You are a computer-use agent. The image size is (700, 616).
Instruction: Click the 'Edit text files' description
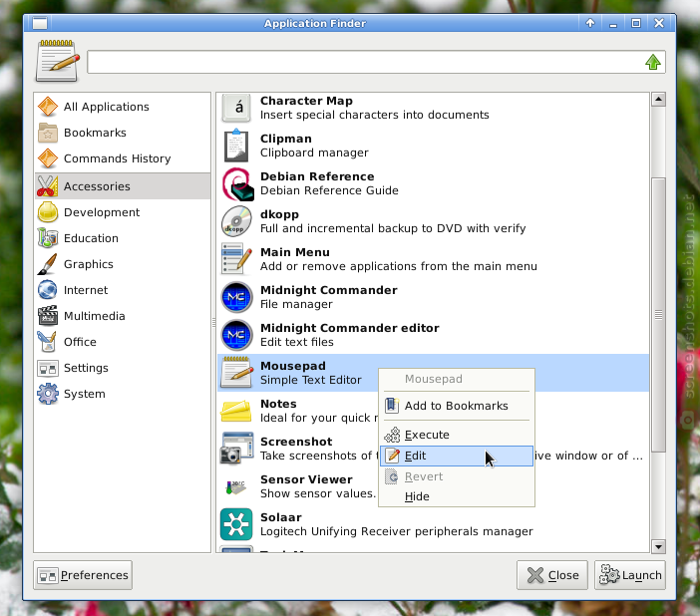tap(297, 342)
